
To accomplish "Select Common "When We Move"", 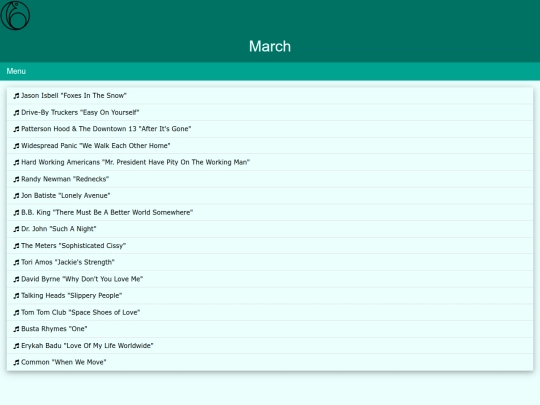I will point(270,362).
